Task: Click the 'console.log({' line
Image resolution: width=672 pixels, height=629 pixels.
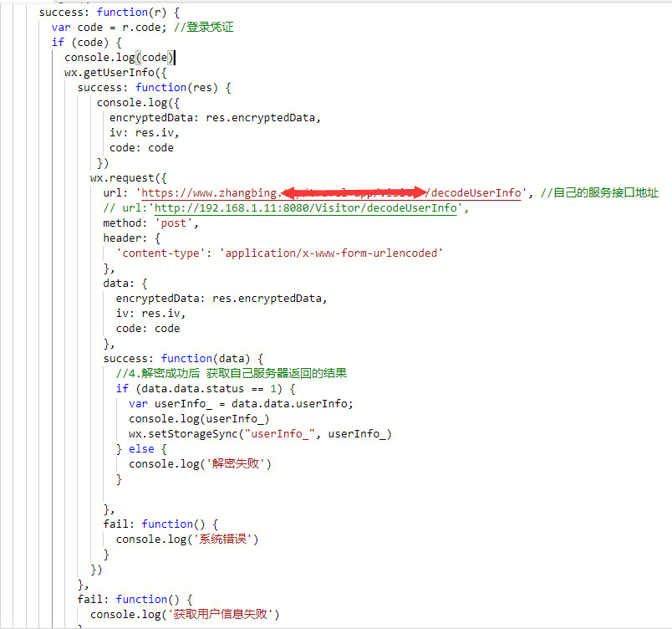Action: 138,103
